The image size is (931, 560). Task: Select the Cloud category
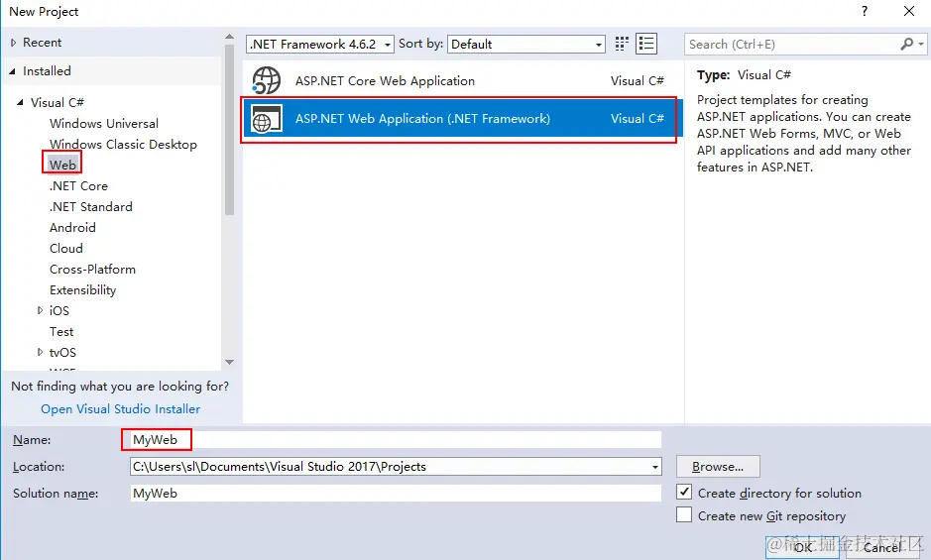(65, 248)
